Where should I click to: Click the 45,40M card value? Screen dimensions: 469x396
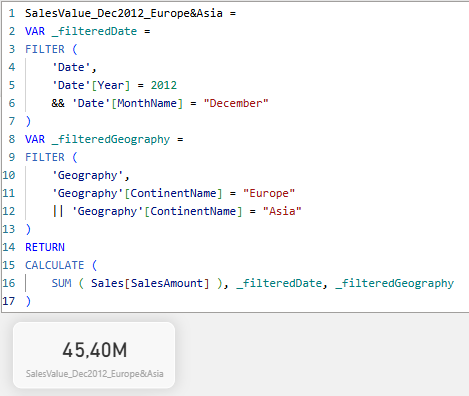coord(95,350)
